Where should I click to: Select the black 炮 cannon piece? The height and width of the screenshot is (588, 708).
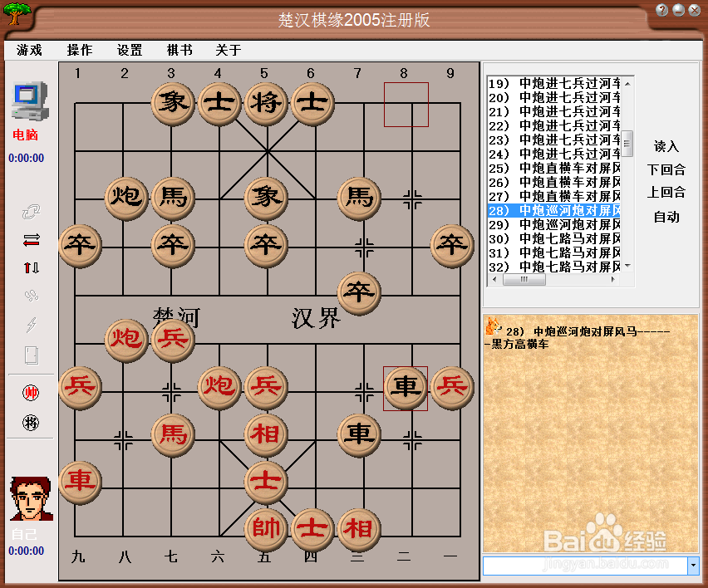(126, 198)
